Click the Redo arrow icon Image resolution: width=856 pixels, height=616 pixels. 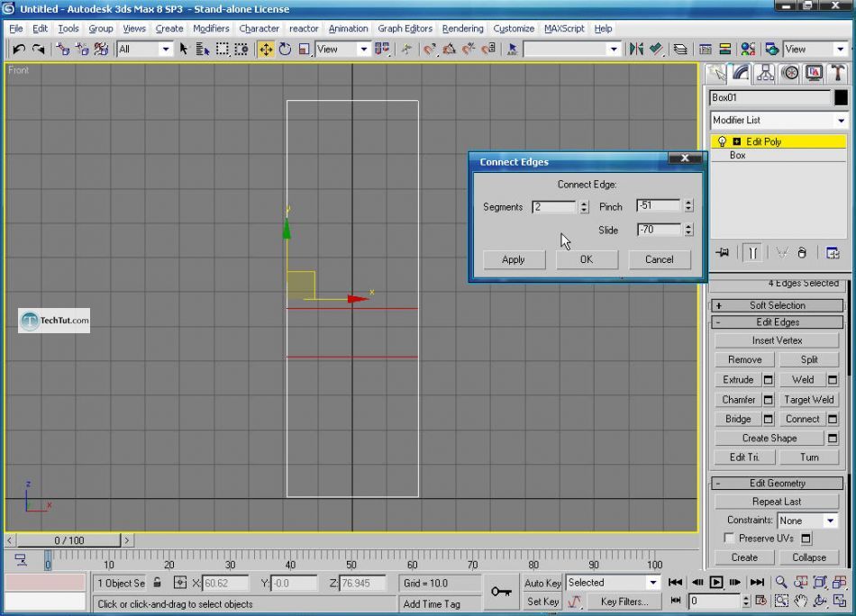coord(38,50)
